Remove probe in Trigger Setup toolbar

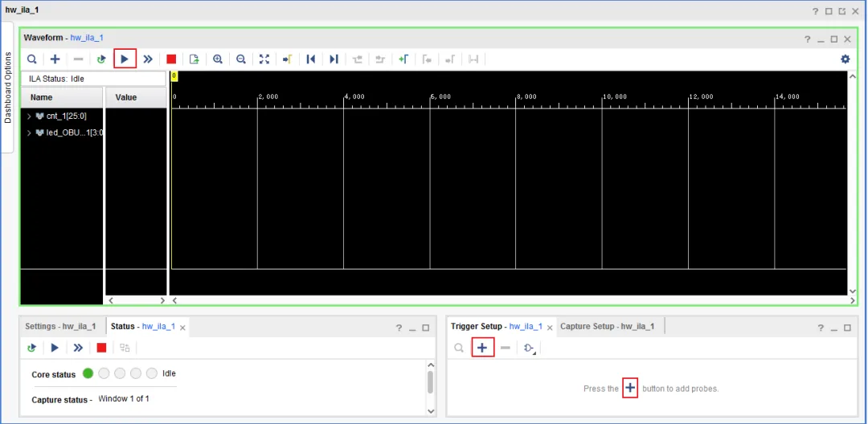[x=505, y=348]
